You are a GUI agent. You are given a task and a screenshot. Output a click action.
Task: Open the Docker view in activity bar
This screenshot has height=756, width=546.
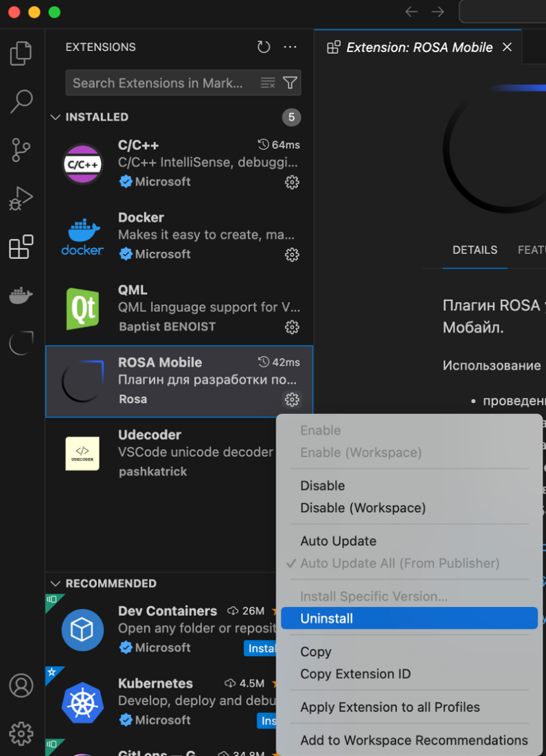tap(21, 295)
